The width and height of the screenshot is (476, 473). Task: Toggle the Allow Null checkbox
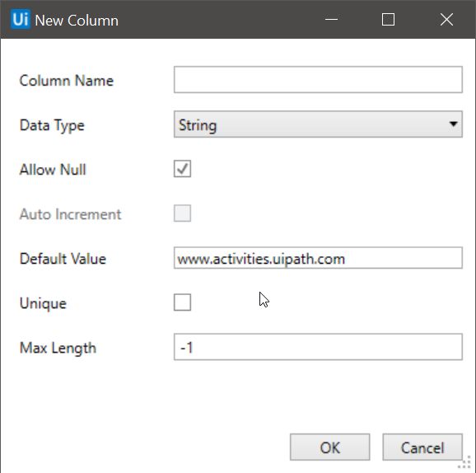[x=183, y=169]
